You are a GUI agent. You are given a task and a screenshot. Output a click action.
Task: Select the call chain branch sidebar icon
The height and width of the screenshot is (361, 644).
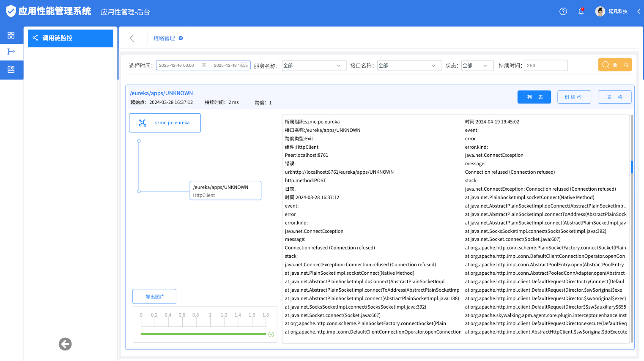pyautogui.click(x=11, y=52)
